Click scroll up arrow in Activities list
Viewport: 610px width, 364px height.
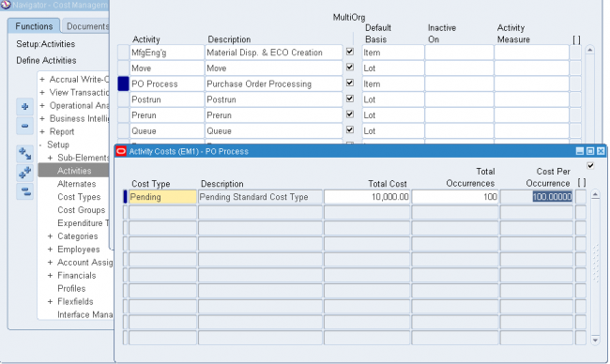[589, 50]
